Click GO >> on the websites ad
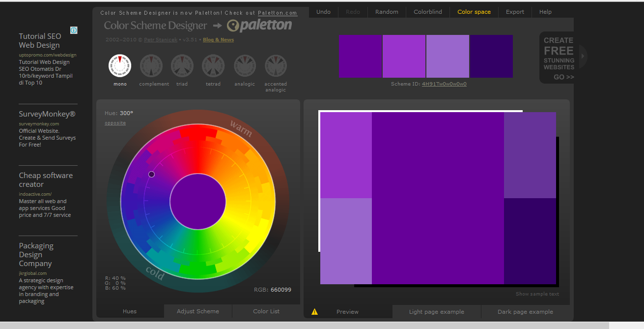644x329 pixels. point(563,77)
